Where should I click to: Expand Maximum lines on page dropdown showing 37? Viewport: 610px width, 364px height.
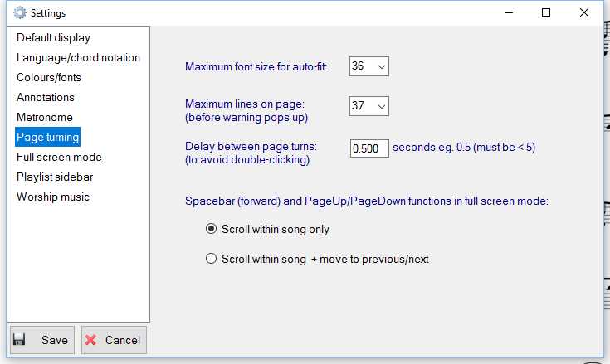(368, 106)
